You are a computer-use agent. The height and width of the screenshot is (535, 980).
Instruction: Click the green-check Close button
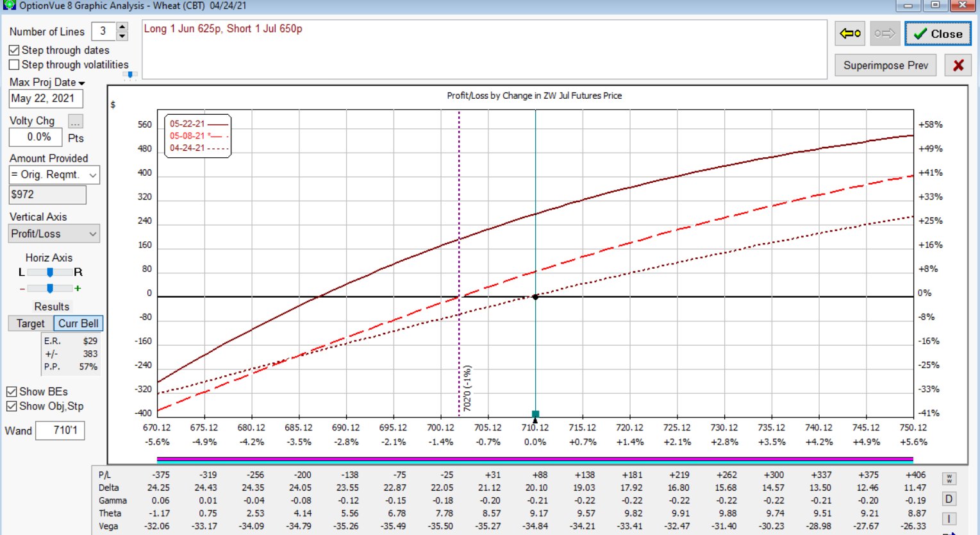(x=938, y=33)
